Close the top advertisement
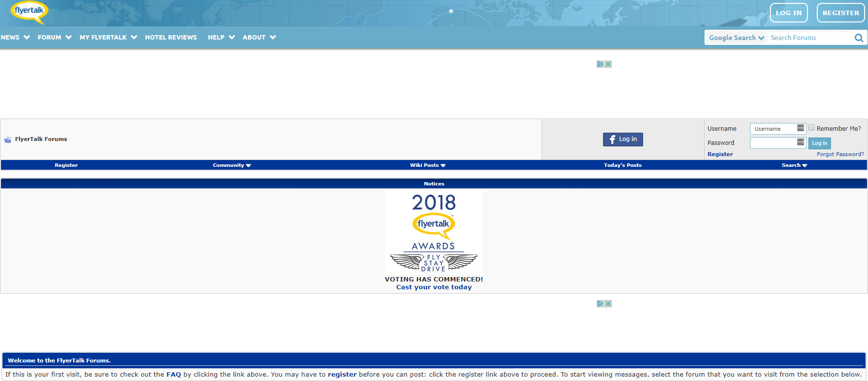The image size is (868, 381). pos(608,64)
